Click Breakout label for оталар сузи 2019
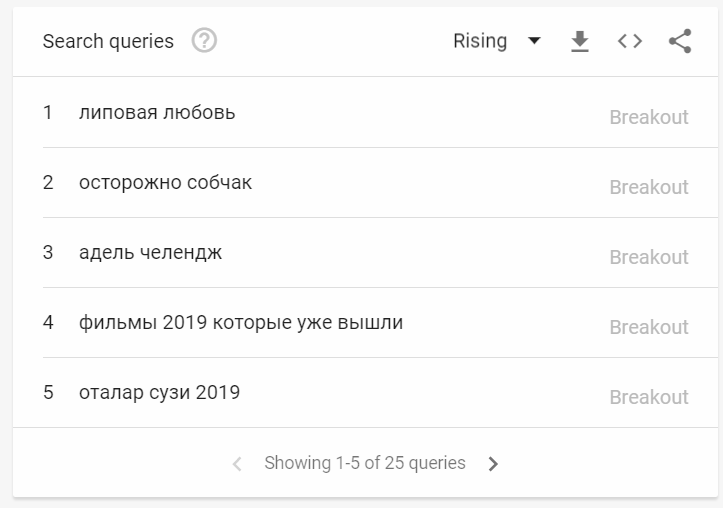The width and height of the screenshot is (723, 508). point(649,397)
